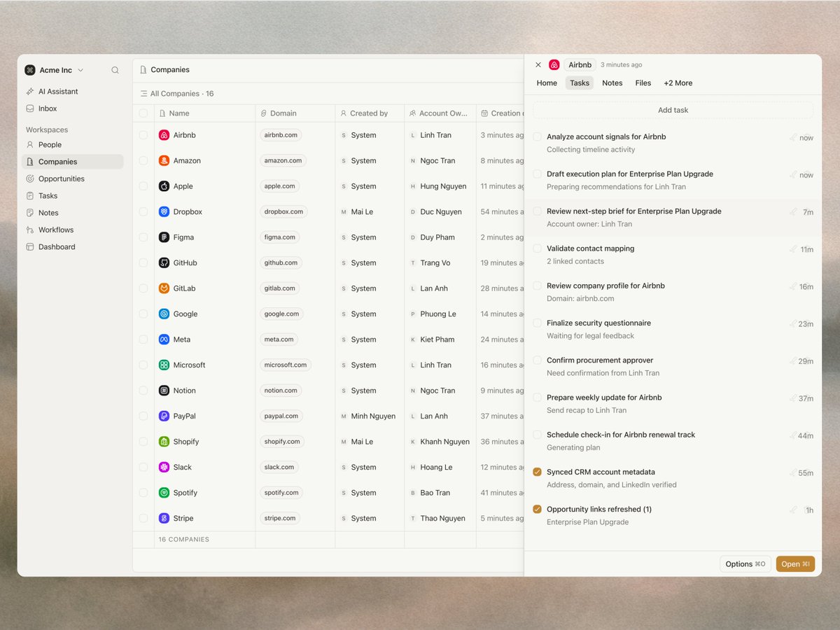The image size is (840, 630).
Task: Click assignee icon on Review next-step brief task
Action: [x=793, y=212]
